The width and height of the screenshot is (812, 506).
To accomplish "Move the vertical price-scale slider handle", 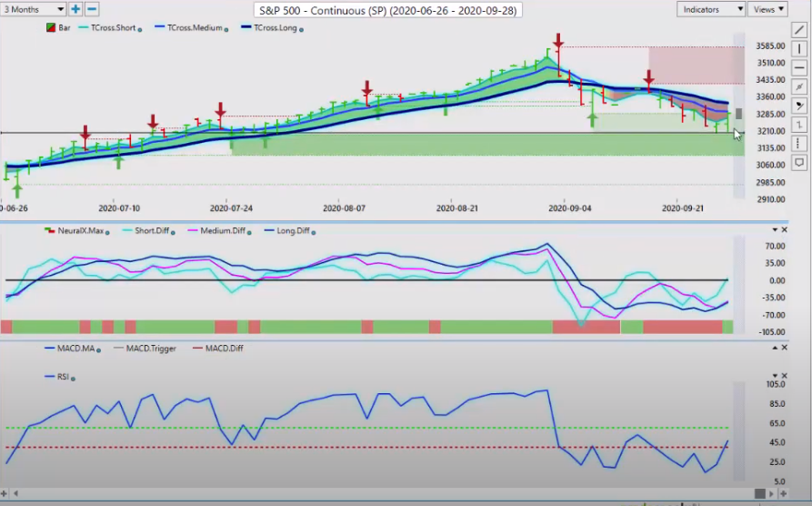I will 739,113.
